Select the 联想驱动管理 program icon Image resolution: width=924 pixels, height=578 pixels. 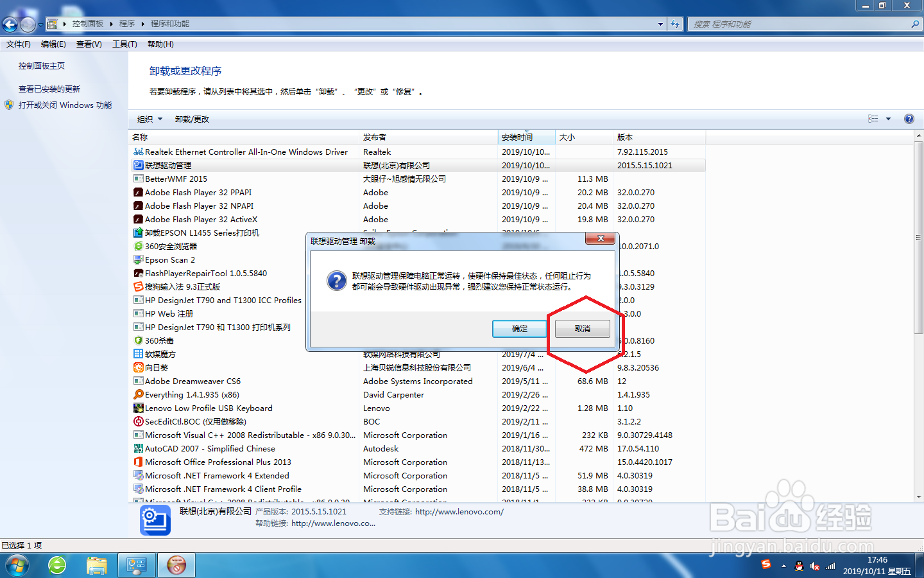coord(138,165)
